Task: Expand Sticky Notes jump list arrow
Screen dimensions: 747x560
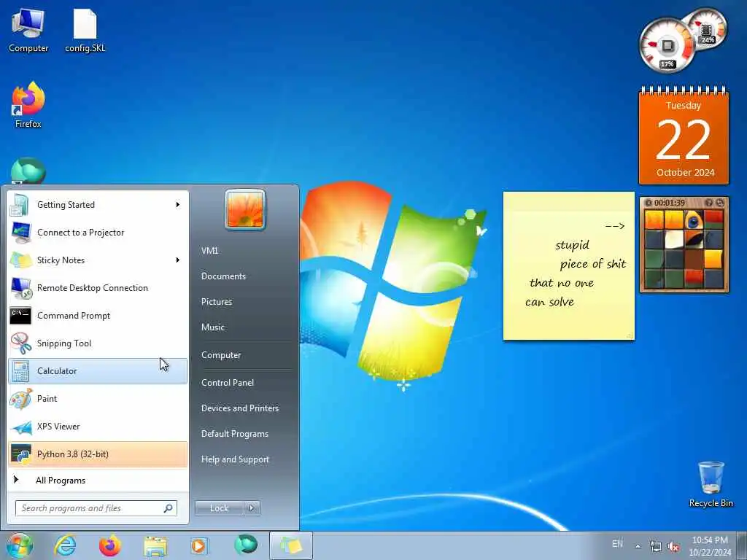Action: tap(178, 260)
